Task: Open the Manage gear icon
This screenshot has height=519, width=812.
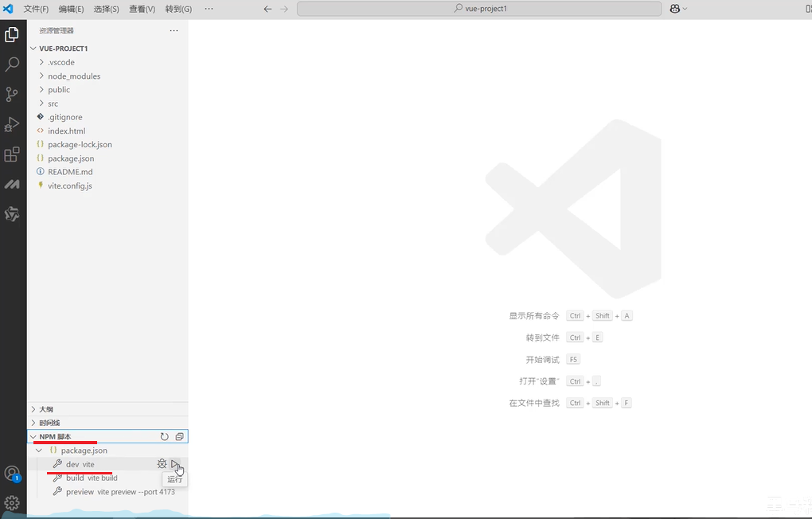Action: (12, 502)
